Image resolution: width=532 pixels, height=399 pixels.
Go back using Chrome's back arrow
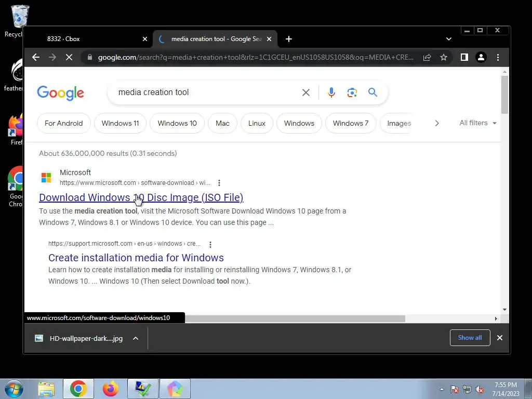coord(36,57)
